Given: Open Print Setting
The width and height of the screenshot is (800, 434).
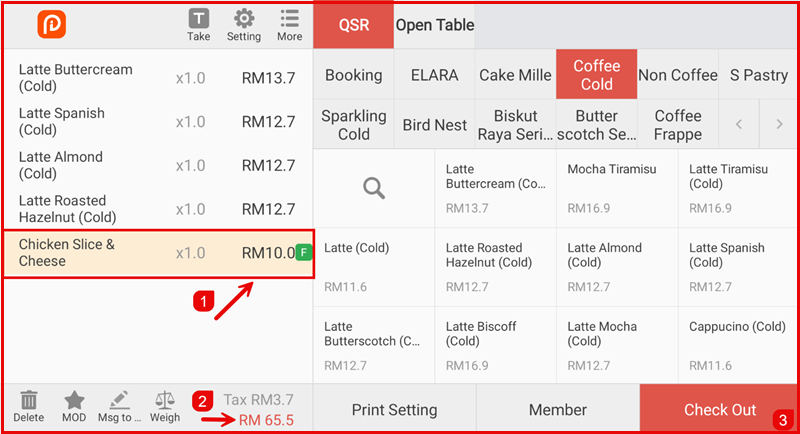Looking at the screenshot, I should 394,410.
